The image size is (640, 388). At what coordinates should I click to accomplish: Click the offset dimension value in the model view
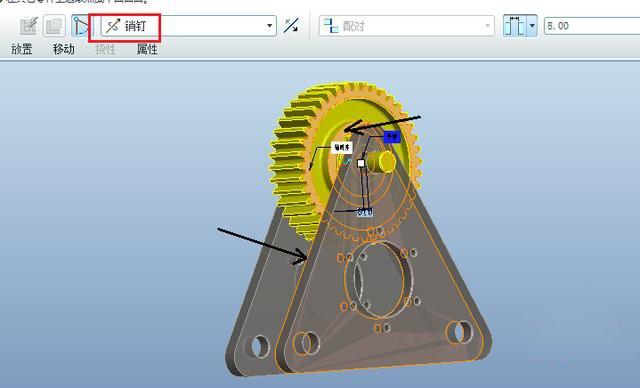coord(364,212)
